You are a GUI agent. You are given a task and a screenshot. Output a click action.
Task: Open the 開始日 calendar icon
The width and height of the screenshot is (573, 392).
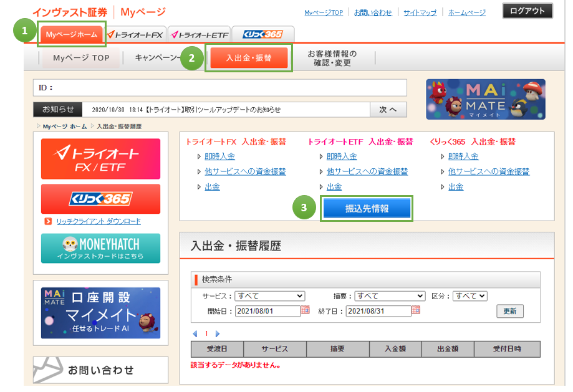click(305, 310)
